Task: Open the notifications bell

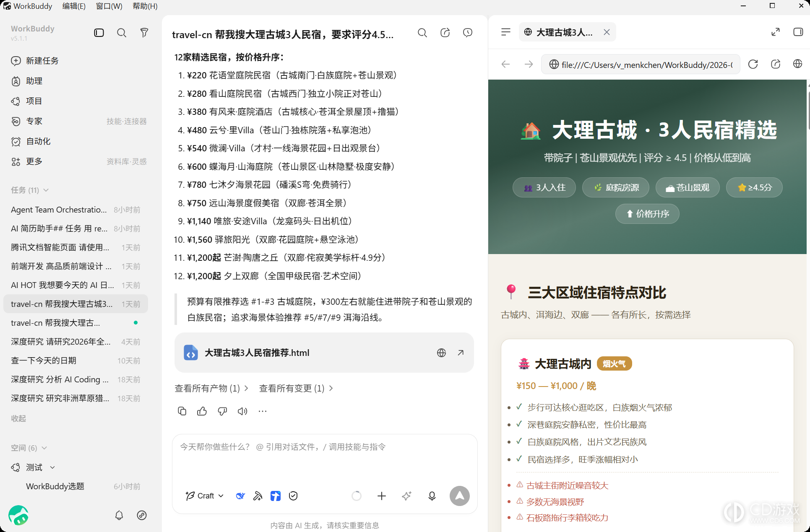Action: point(119,515)
